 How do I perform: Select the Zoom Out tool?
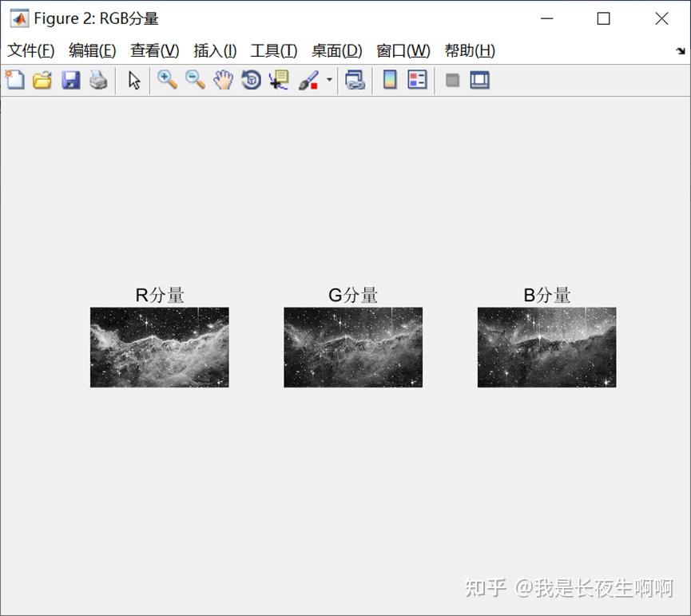[x=195, y=80]
